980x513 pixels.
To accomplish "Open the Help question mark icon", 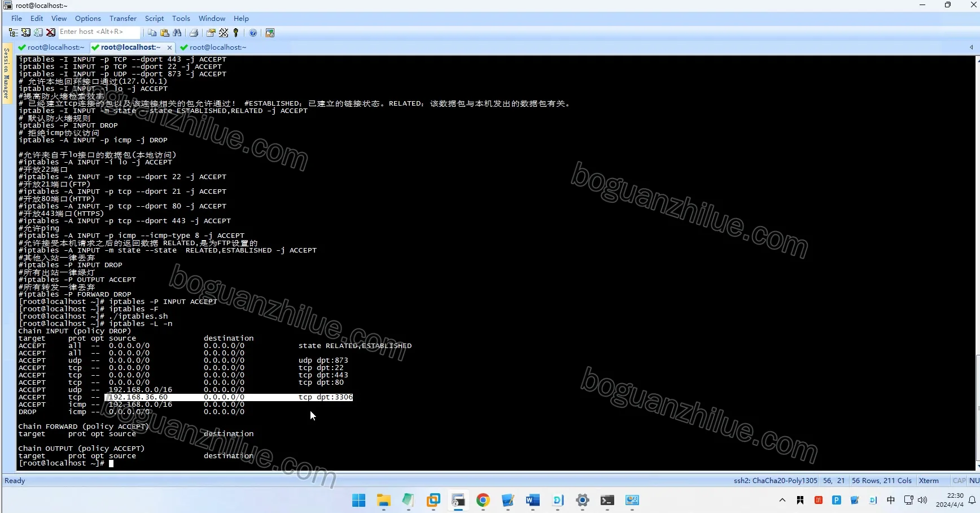I will 253,33.
